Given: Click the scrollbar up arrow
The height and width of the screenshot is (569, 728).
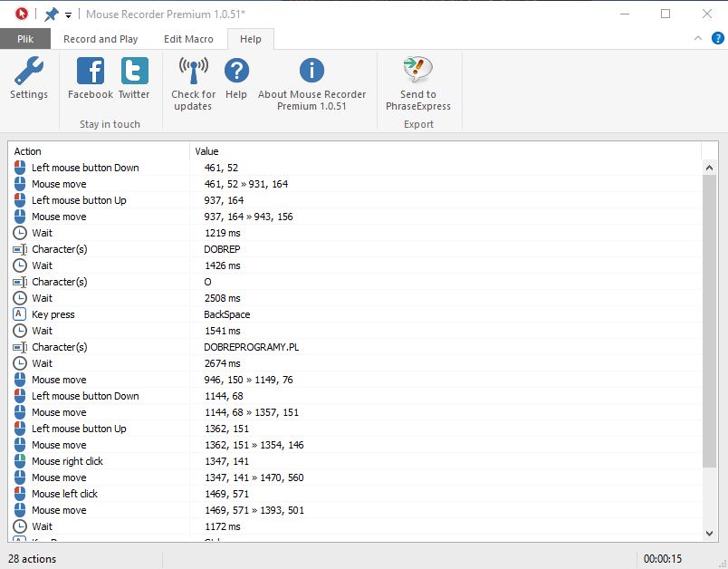Looking at the screenshot, I should pyautogui.click(x=709, y=168).
